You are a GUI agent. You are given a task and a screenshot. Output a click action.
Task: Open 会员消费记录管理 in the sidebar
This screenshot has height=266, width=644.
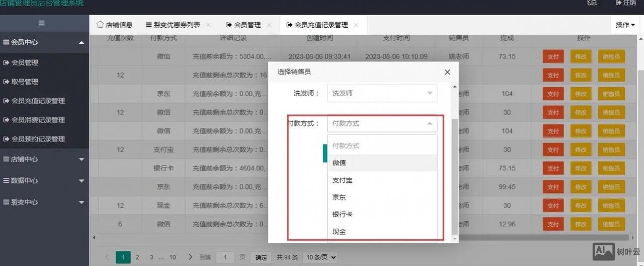tap(38, 120)
